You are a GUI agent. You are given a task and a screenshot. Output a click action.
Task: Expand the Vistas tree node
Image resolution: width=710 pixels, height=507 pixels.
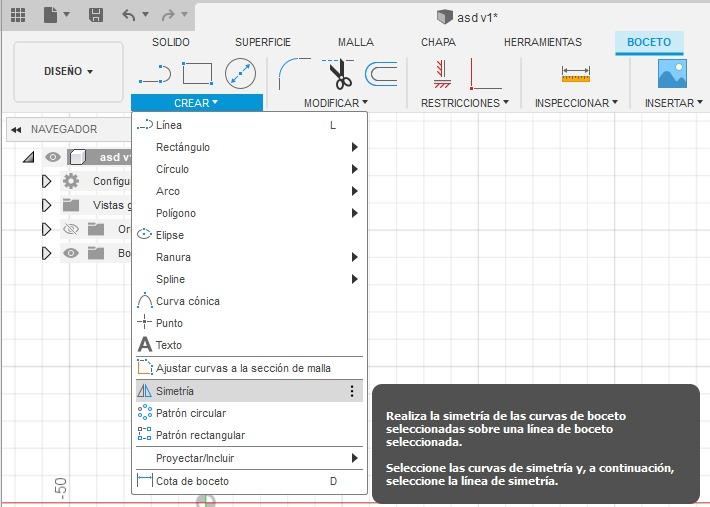pyautogui.click(x=46, y=205)
